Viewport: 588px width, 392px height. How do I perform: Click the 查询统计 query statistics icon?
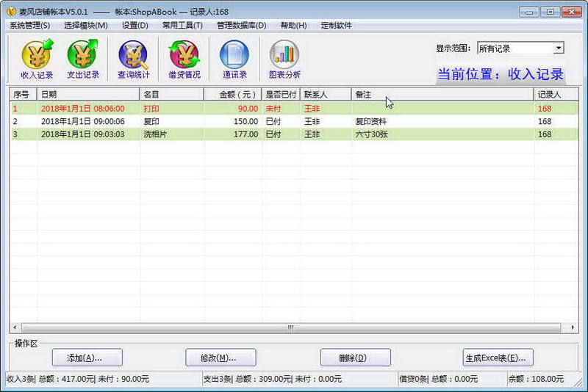coord(134,59)
